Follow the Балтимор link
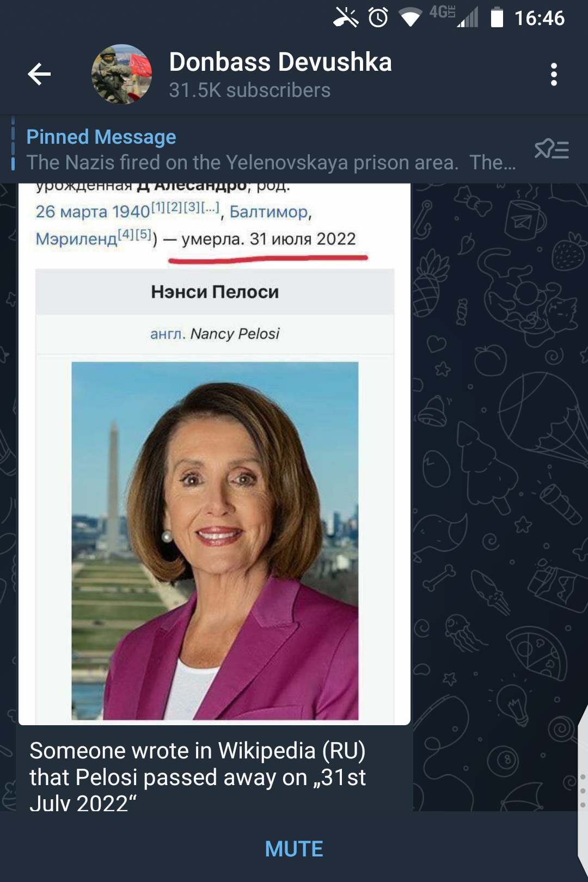588x882 pixels. (269, 211)
